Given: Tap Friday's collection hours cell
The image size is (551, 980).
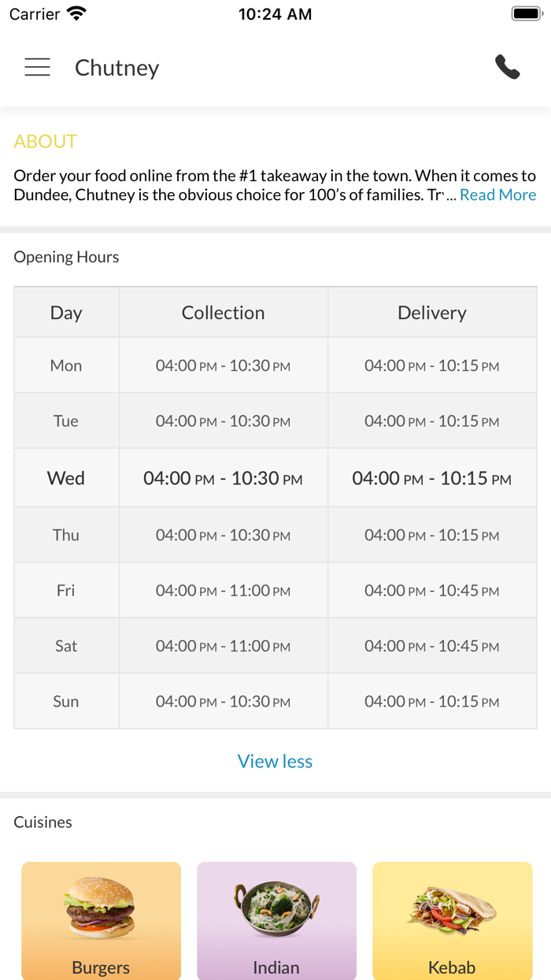Looking at the screenshot, I should pyautogui.click(x=223, y=591).
